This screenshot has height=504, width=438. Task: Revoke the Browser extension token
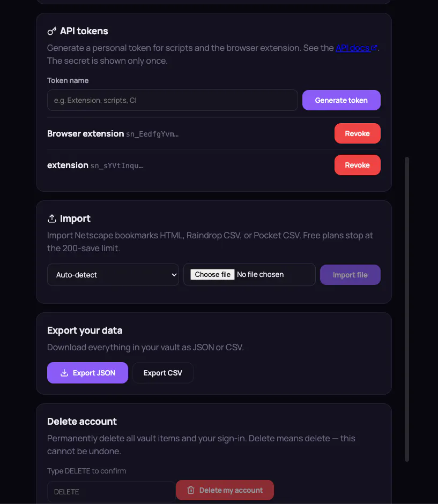tap(357, 133)
